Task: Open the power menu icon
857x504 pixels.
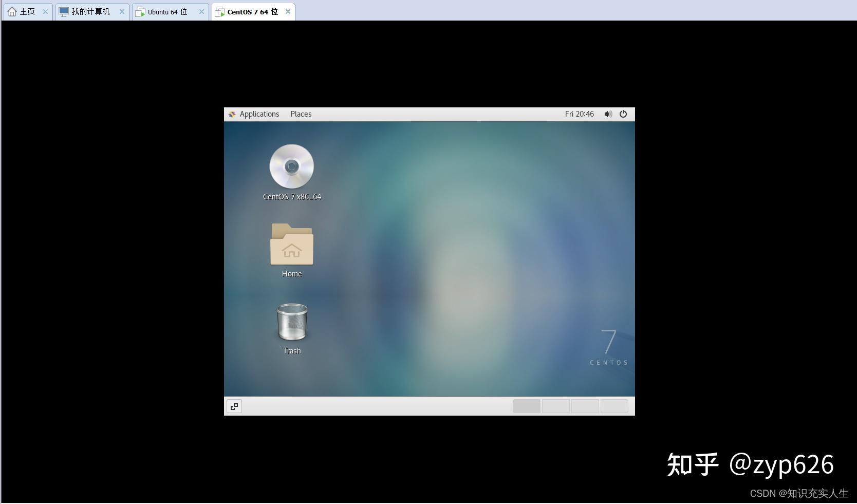Action: click(x=623, y=114)
